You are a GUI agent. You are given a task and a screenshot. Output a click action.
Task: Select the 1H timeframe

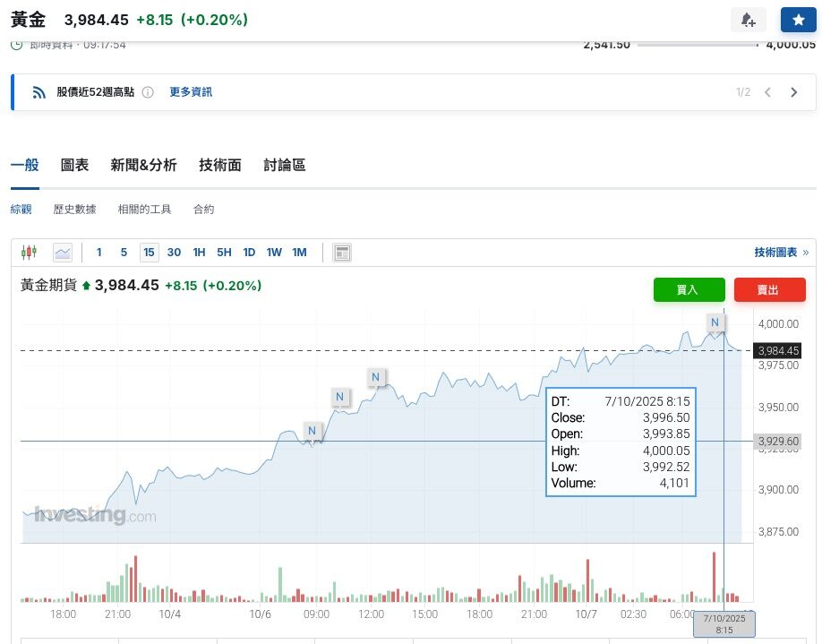click(x=199, y=252)
